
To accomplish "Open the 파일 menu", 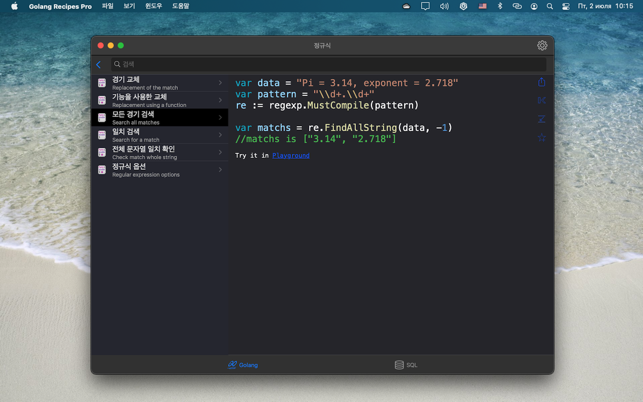I will [107, 6].
